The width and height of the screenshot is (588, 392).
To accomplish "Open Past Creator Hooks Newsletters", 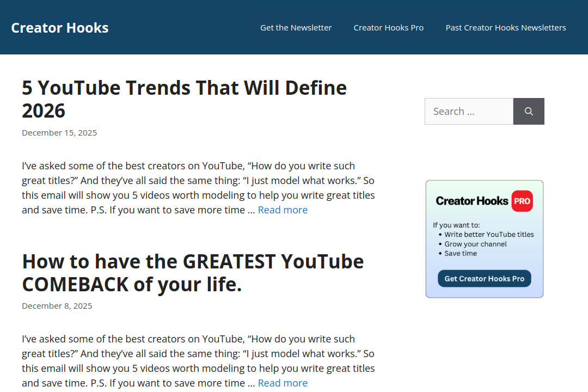I will tap(505, 27).
